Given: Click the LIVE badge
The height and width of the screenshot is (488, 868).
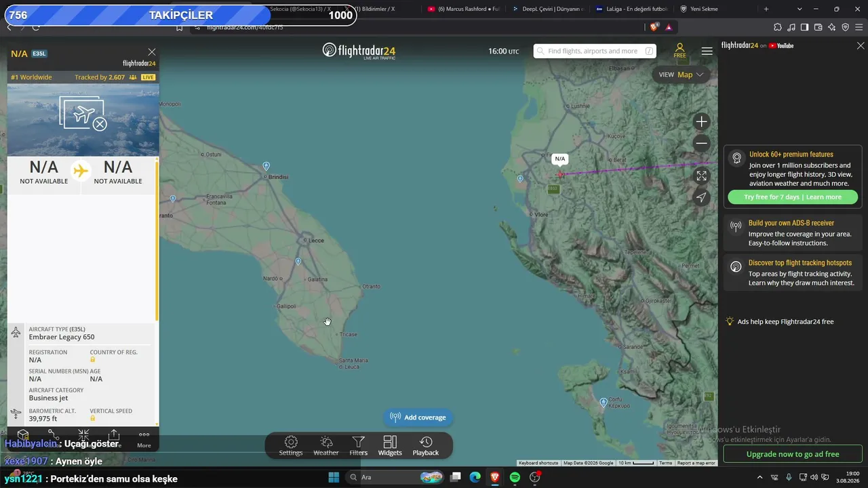Looking at the screenshot, I should click(x=148, y=77).
